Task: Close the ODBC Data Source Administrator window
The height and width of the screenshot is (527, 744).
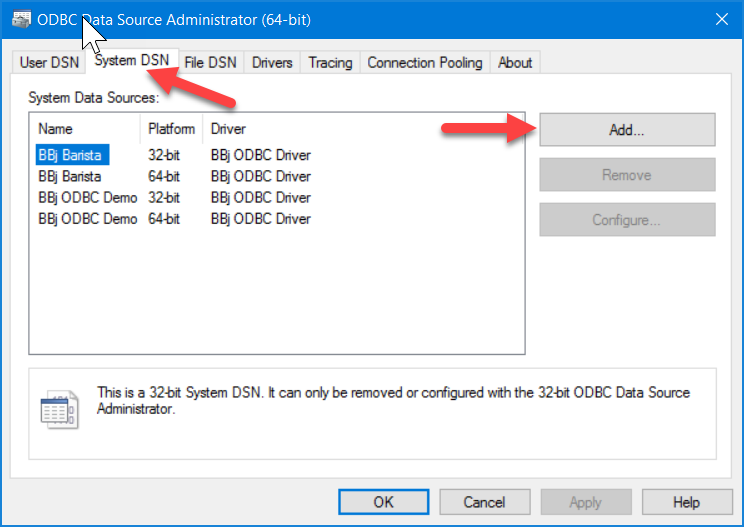Action: click(x=722, y=19)
